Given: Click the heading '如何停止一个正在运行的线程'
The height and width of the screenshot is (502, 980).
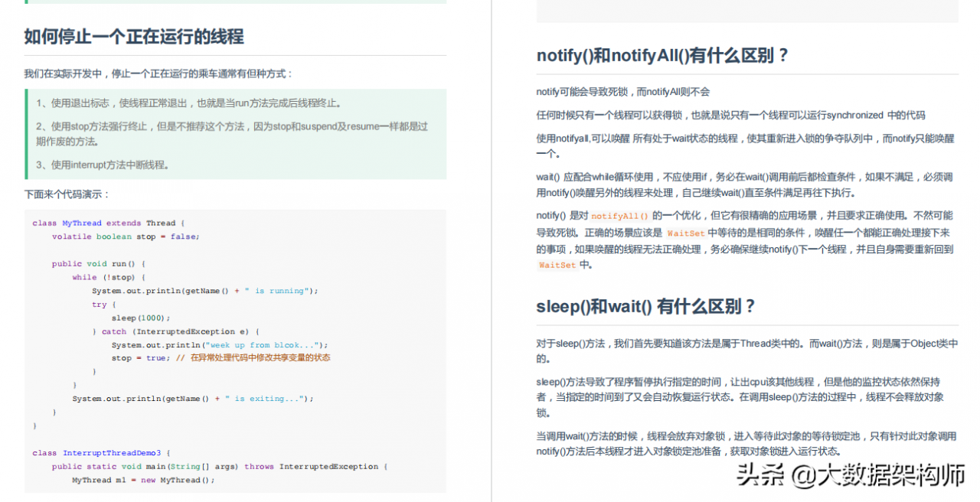Looking at the screenshot, I should pos(134,36).
